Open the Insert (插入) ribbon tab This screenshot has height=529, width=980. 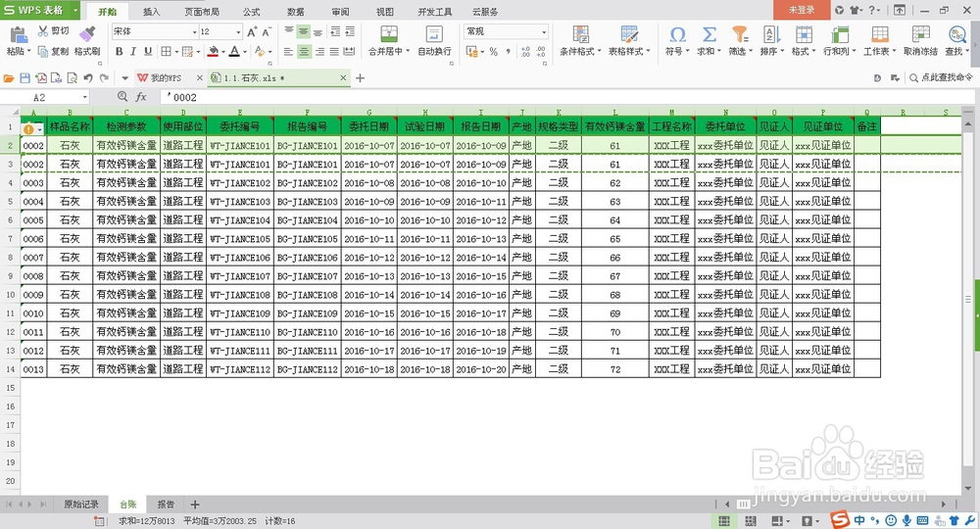[x=152, y=12]
